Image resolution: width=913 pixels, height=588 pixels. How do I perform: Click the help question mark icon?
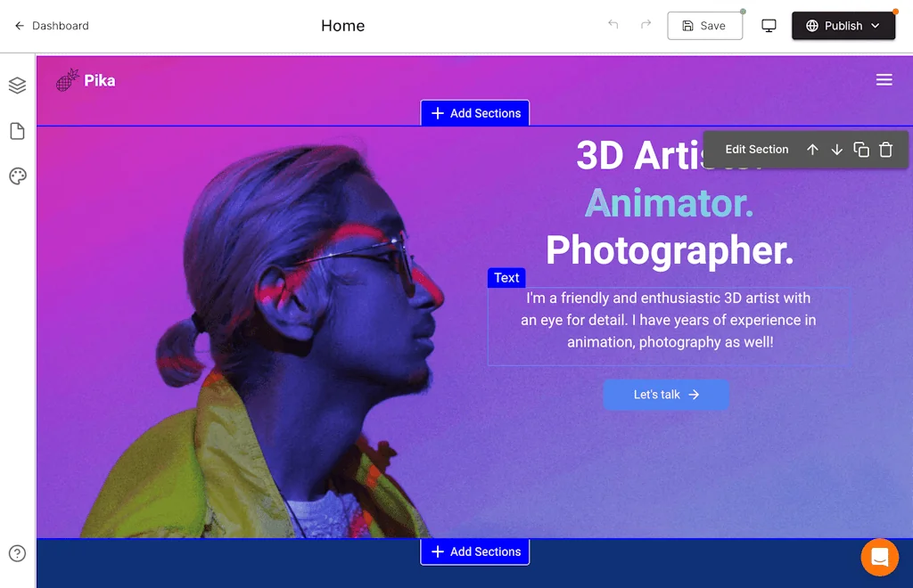point(17,553)
